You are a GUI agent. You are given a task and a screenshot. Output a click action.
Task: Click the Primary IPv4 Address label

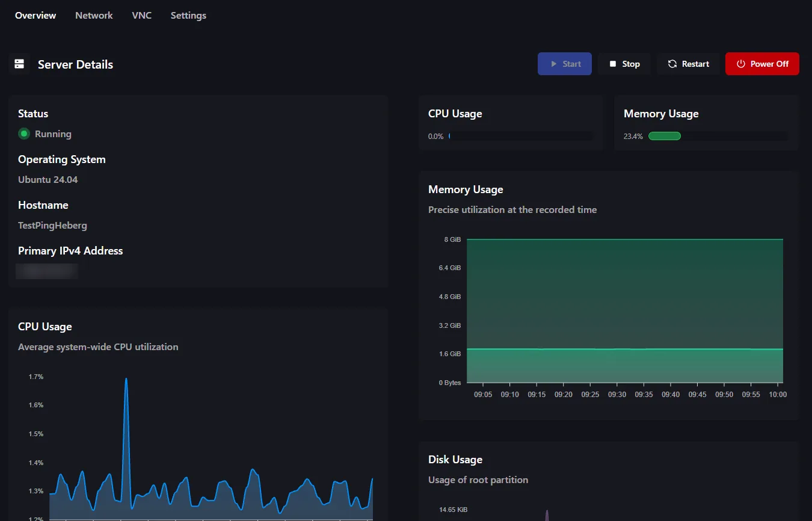click(70, 251)
